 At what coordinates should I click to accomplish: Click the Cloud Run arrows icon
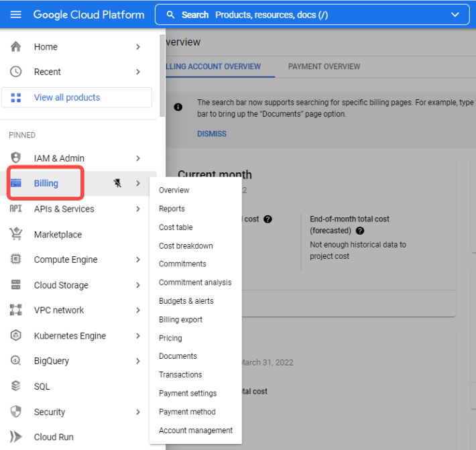click(x=16, y=437)
